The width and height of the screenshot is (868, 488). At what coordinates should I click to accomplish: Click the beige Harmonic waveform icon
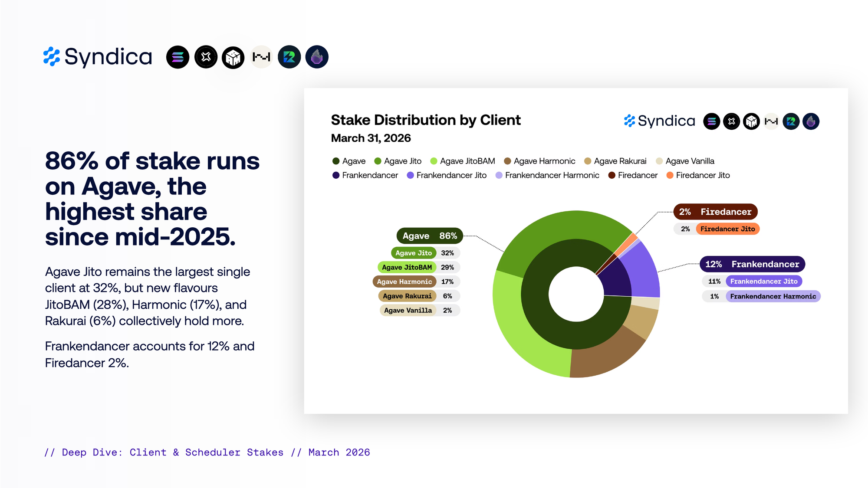pyautogui.click(x=261, y=57)
